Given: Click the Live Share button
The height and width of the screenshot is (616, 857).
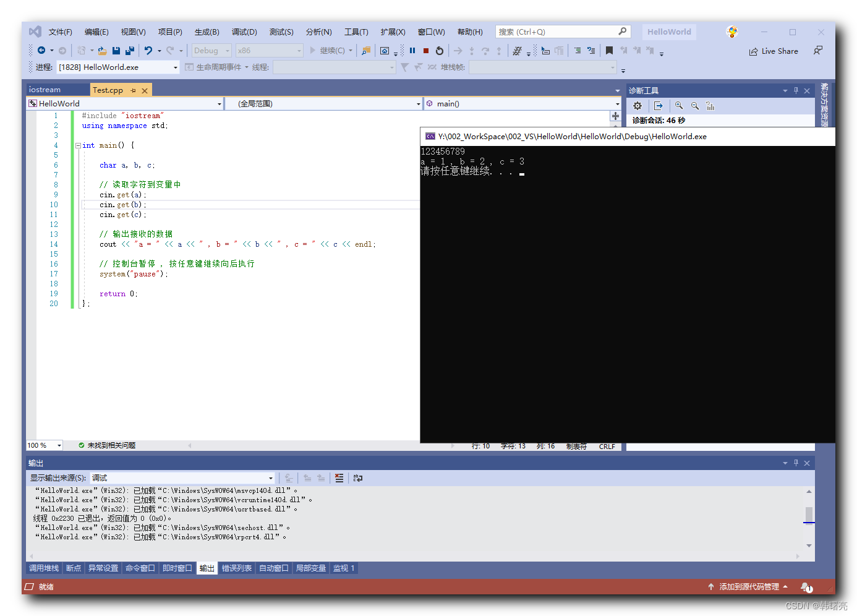Looking at the screenshot, I should click(774, 51).
